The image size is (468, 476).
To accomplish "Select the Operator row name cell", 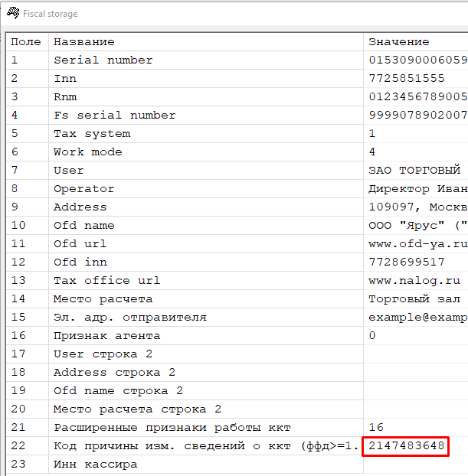I will pos(84,188).
